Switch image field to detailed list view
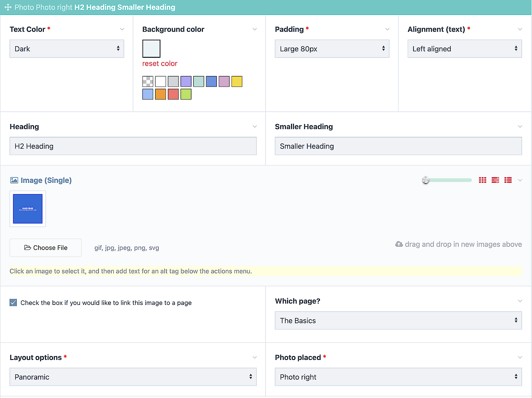Image resolution: width=532 pixels, height=398 pixels. [x=508, y=180]
